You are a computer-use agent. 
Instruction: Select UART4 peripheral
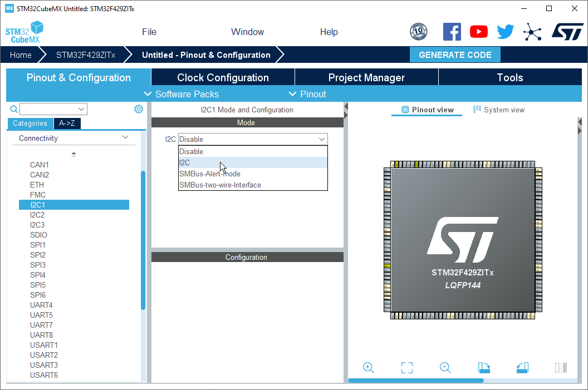(41, 305)
